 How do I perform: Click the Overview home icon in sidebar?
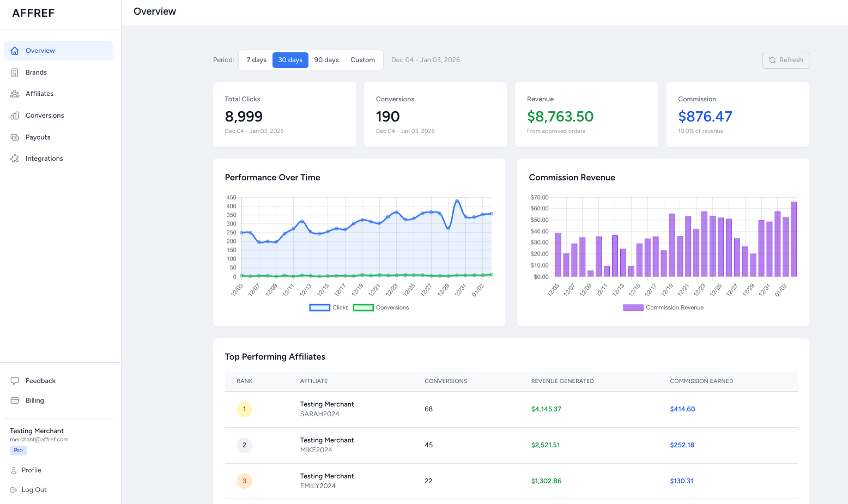click(x=15, y=51)
